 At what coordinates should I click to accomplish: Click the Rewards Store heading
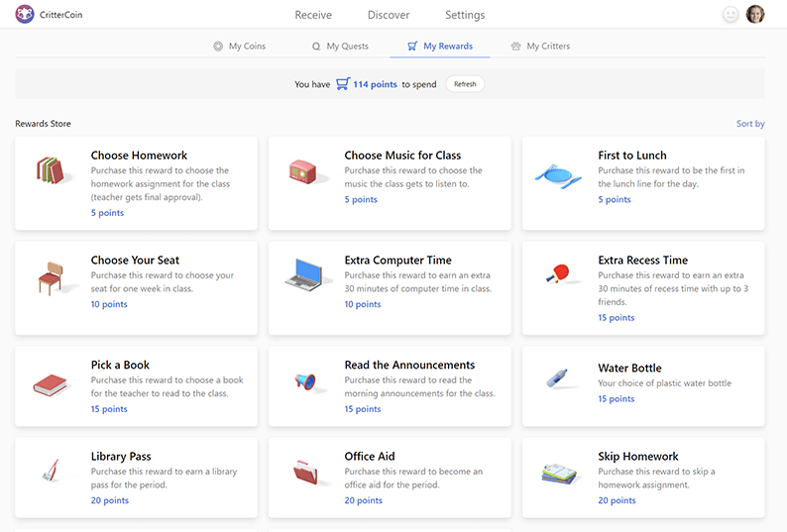click(43, 124)
